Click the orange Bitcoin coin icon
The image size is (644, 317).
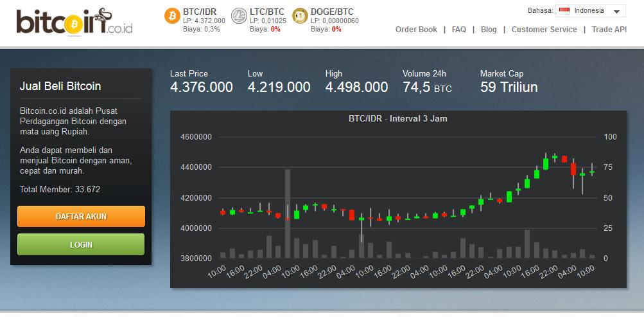click(172, 15)
